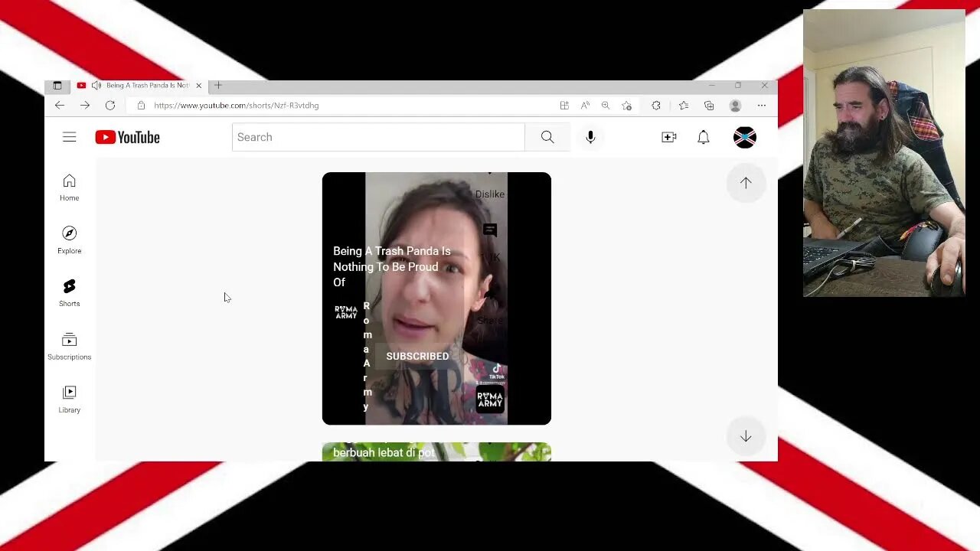The width and height of the screenshot is (980, 551).
Task: Open the comments icon on the short
Action: [x=490, y=230]
